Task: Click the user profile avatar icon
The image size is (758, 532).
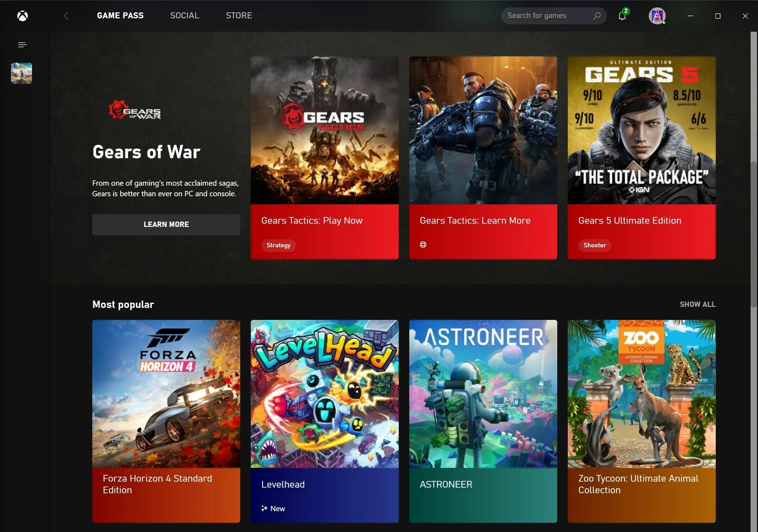Action: (x=657, y=16)
